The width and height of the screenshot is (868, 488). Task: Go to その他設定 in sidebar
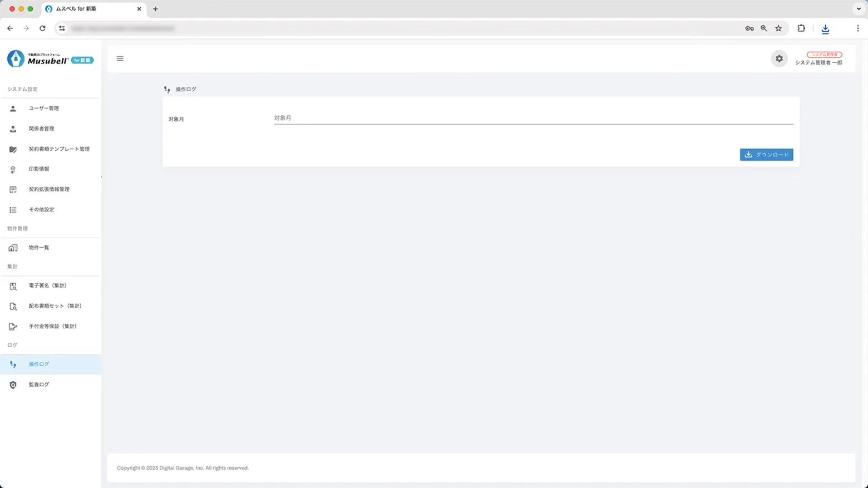tap(41, 210)
